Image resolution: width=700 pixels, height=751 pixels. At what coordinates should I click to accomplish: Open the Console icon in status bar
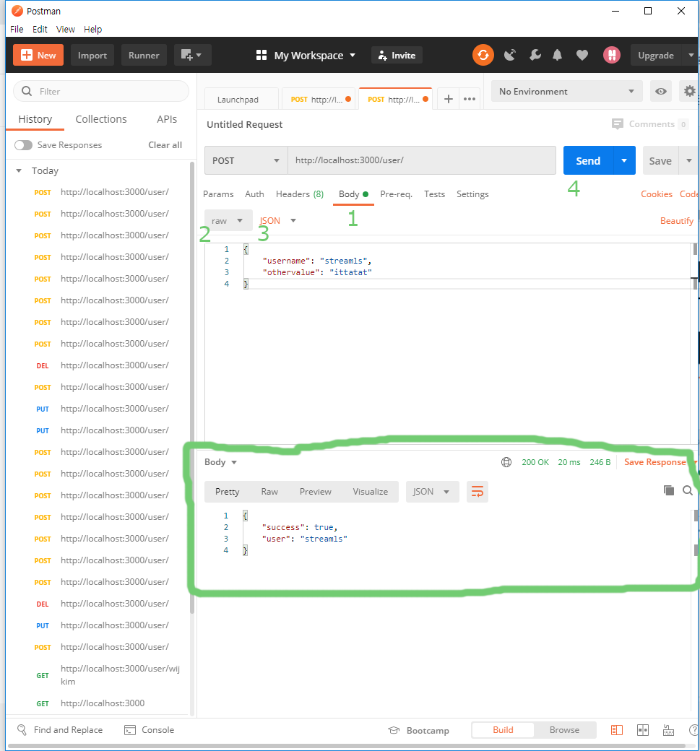tap(130, 730)
